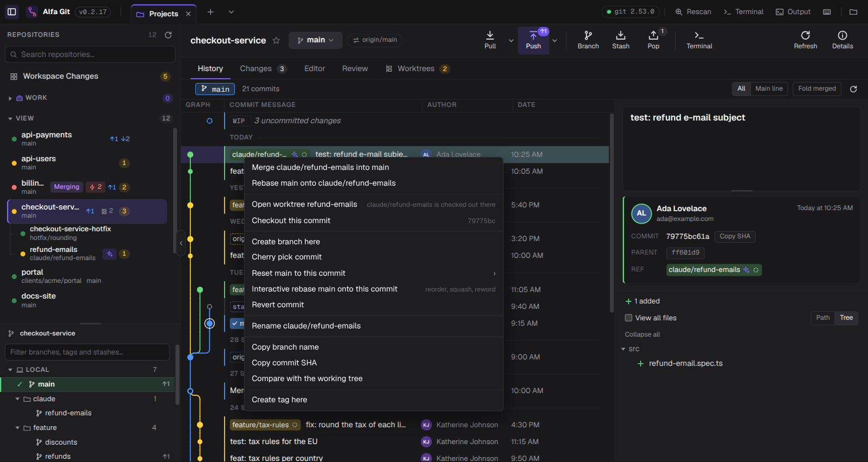Filter graph to Main line
Image resolution: width=868 pixels, height=462 pixels.
coord(769,89)
